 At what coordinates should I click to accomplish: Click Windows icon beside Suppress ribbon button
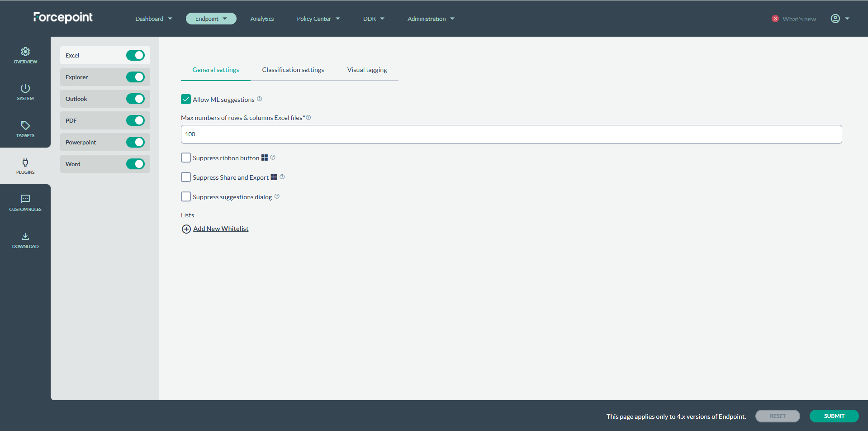click(x=265, y=158)
